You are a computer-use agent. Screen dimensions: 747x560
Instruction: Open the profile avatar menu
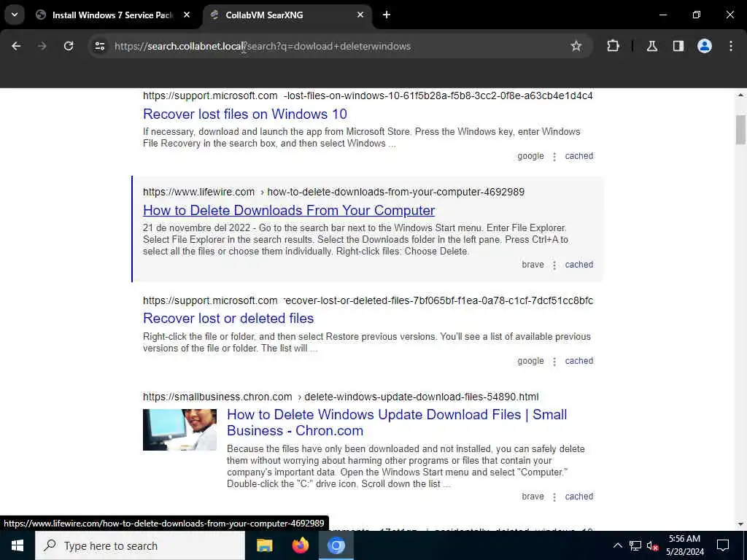pos(705,46)
